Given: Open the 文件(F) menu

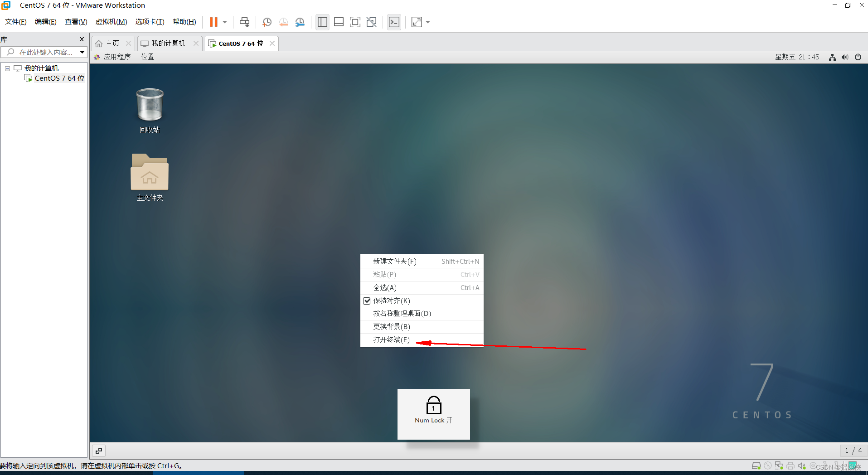Looking at the screenshot, I should 16,22.
